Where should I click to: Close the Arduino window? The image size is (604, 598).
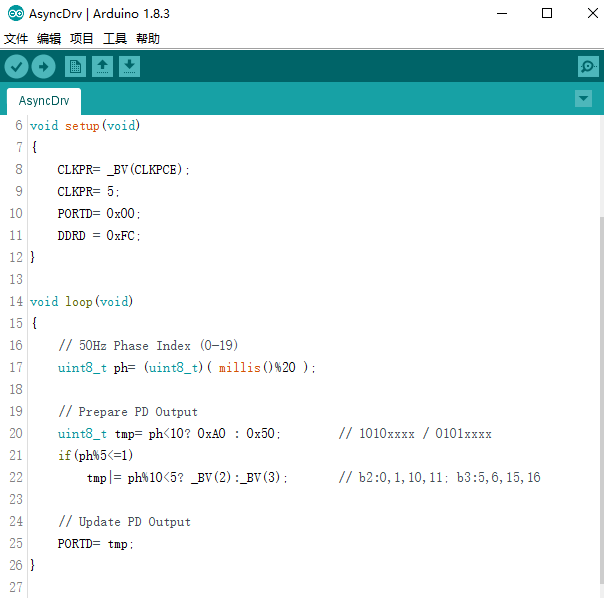[592, 13]
